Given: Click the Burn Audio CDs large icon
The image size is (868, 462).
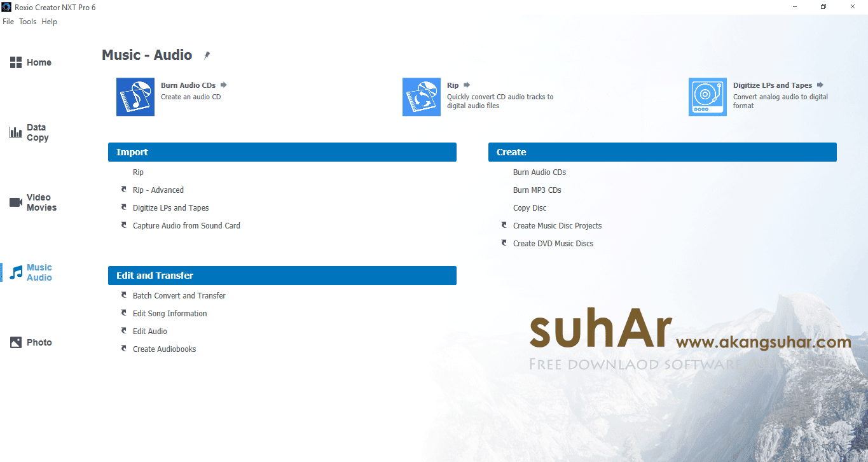Looking at the screenshot, I should click(135, 97).
